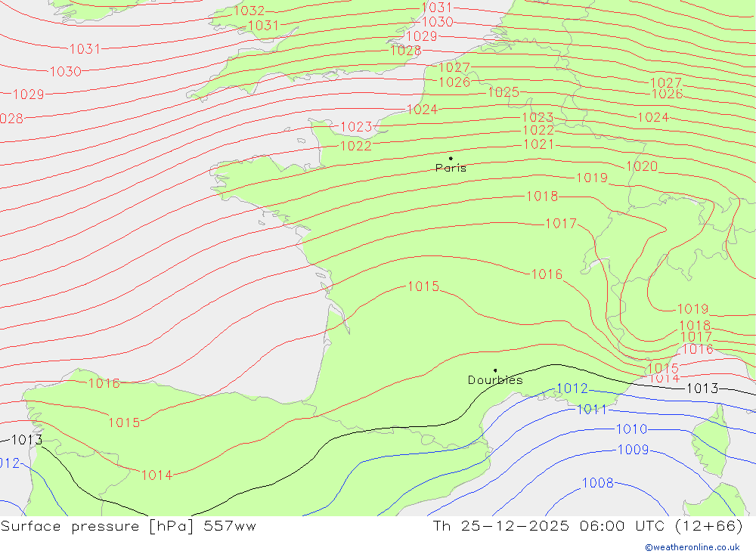The width and height of the screenshot is (756, 554).
Task: Click the blue 1011 isobar label
Action: coord(592,410)
